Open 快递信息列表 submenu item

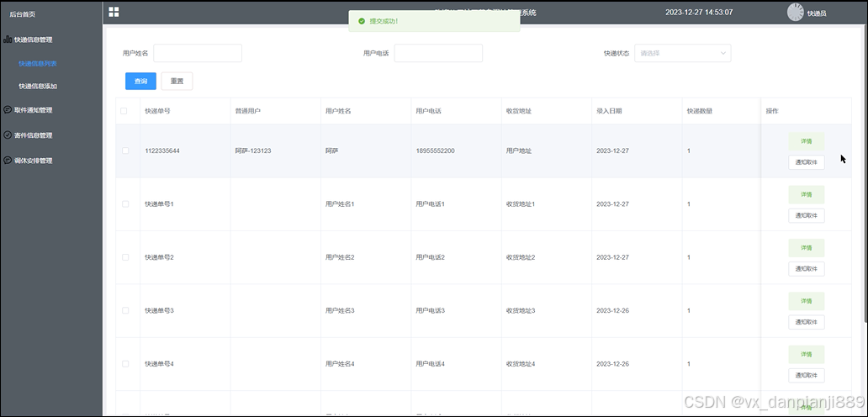click(x=38, y=64)
